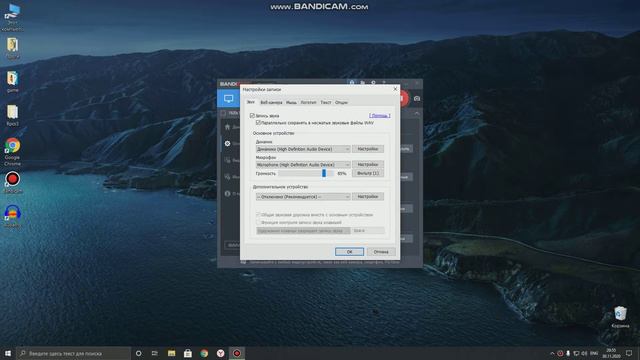Screen dimensions: 640x360
Task: Switch to the Текст tab
Action: (x=326, y=102)
